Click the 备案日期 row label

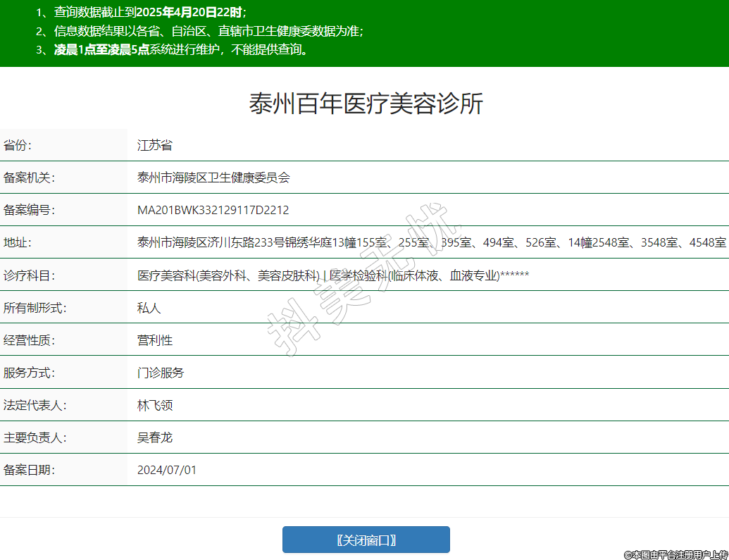pos(29,470)
